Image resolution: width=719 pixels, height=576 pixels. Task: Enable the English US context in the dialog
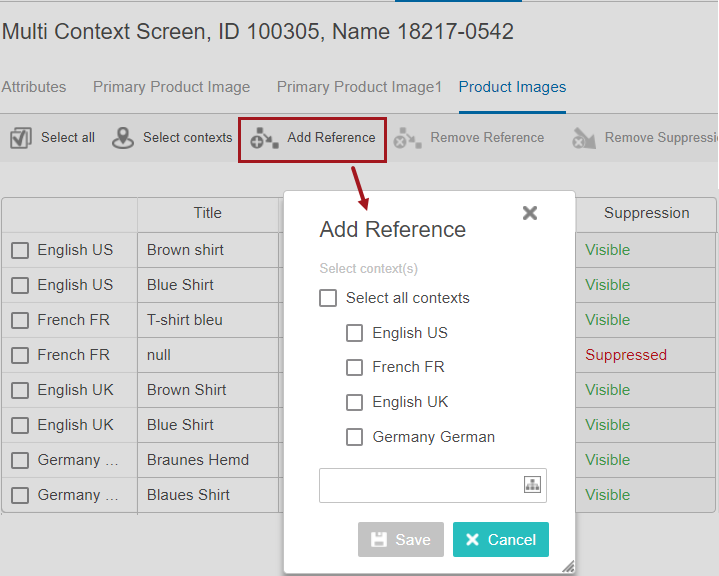point(354,333)
